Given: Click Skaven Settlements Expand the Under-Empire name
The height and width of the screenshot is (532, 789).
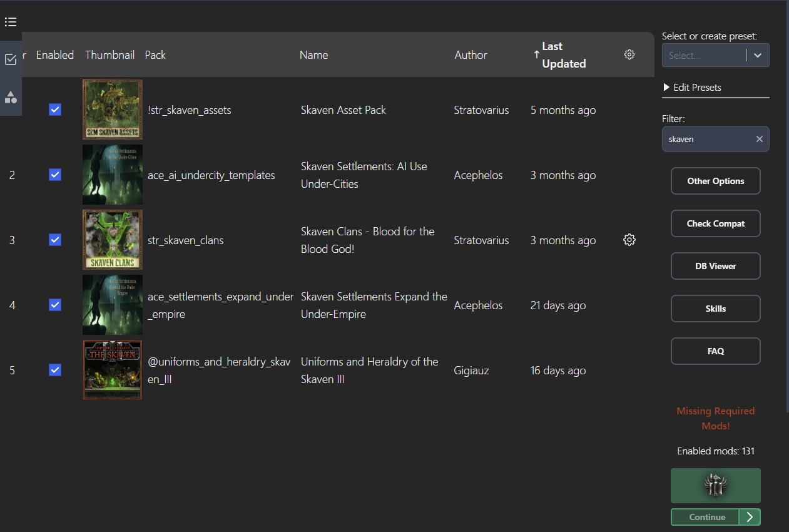Looking at the screenshot, I should 374,305.
